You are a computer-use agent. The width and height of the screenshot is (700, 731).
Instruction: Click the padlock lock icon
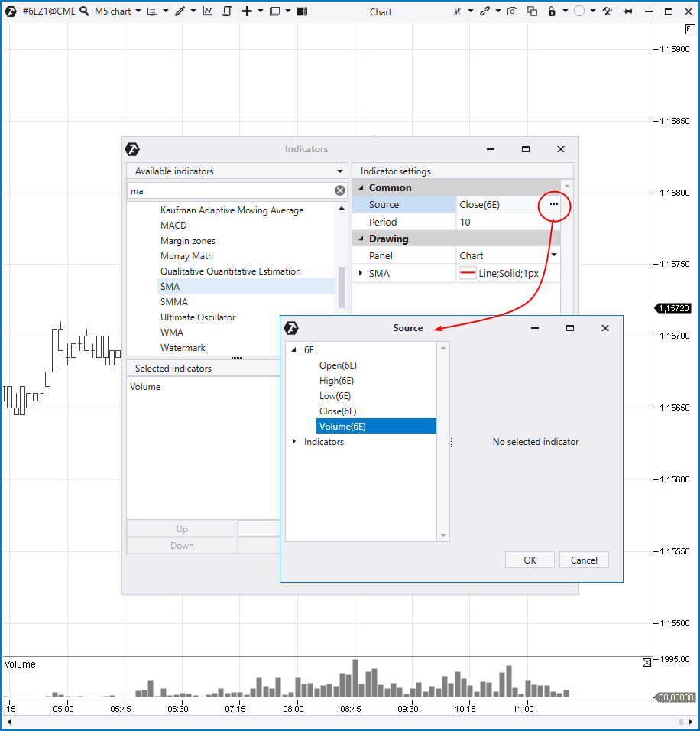click(551, 11)
